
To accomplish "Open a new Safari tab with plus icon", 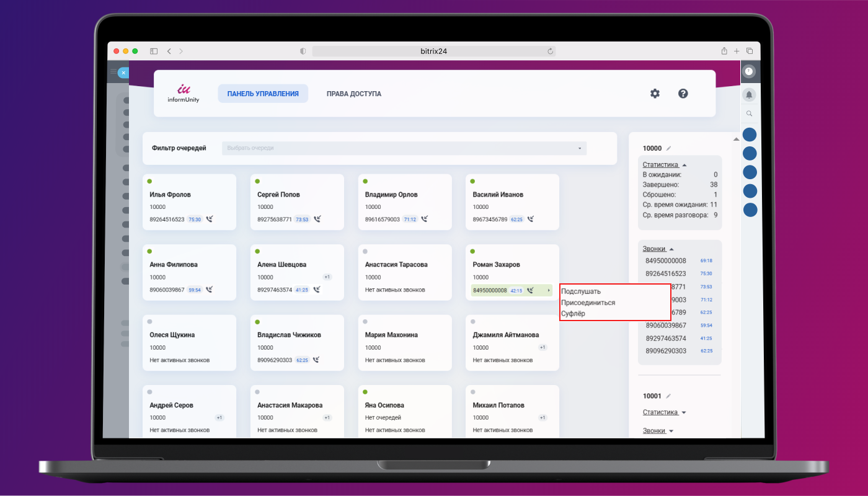I will click(x=737, y=51).
